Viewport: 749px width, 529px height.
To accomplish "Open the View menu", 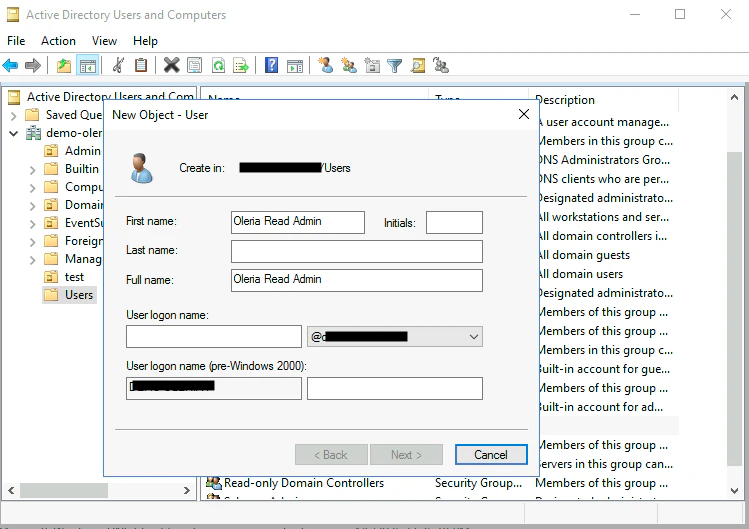I will (x=104, y=41).
